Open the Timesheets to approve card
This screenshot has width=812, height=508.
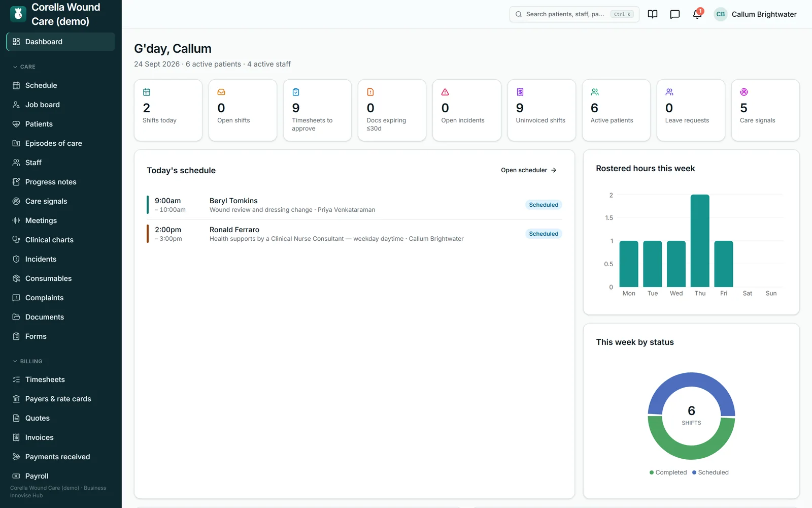[x=317, y=110]
